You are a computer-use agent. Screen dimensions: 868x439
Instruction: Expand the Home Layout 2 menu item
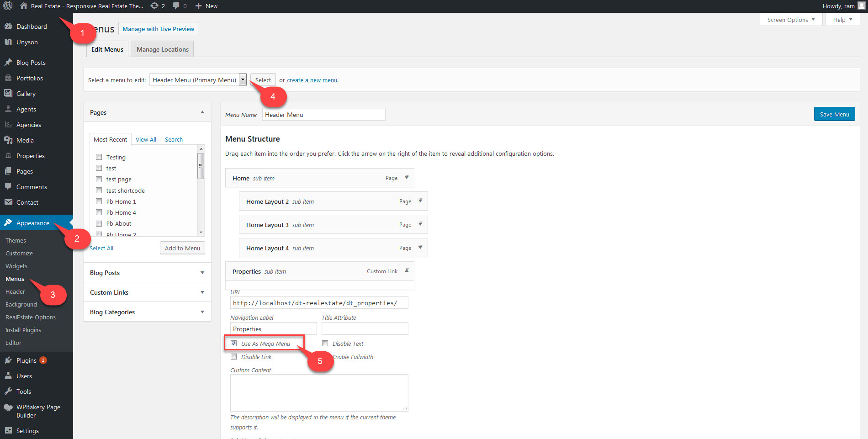[x=420, y=201]
